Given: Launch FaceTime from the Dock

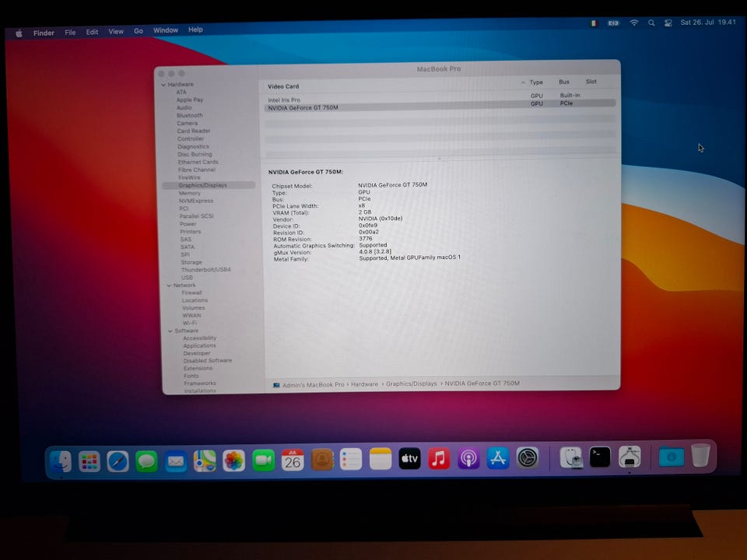Looking at the screenshot, I should [263, 460].
